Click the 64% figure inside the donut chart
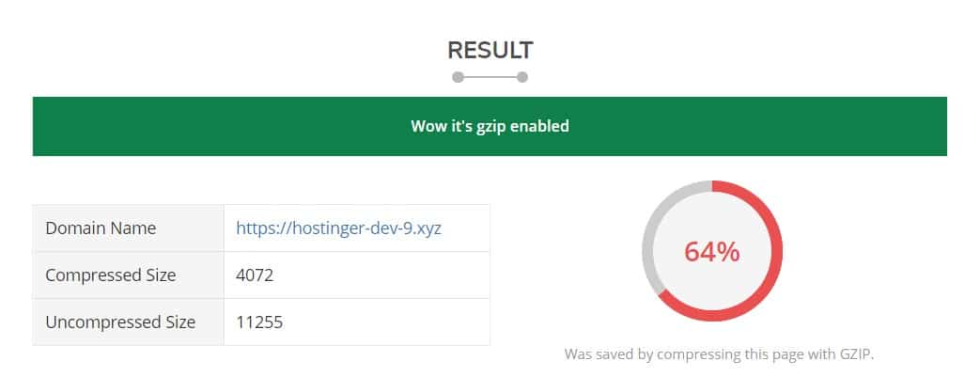Screen dimensions: 980x377 pyautogui.click(x=712, y=252)
